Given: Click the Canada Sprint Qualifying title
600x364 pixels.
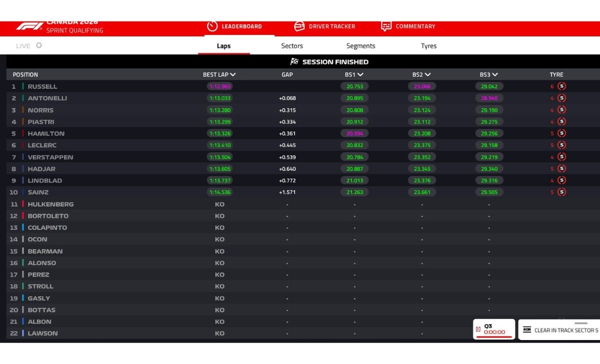Looking at the screenshot, I should tap(74, 26).
